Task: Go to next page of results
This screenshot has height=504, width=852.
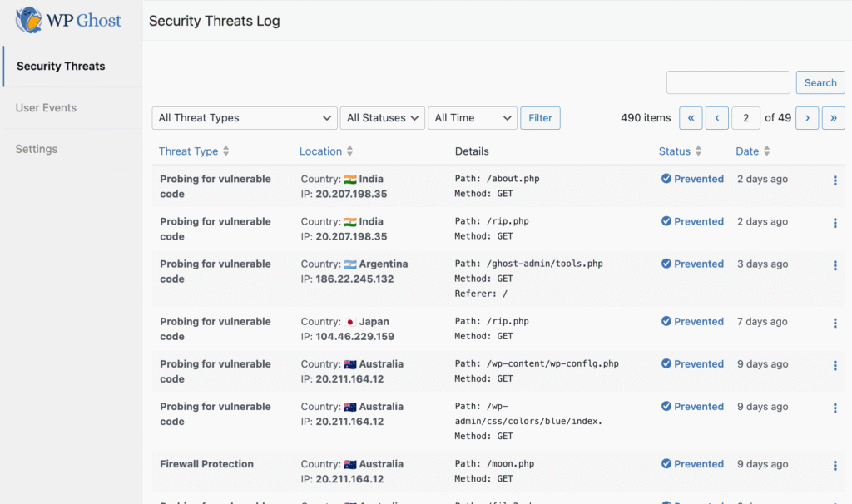Action: pos(807,118)
